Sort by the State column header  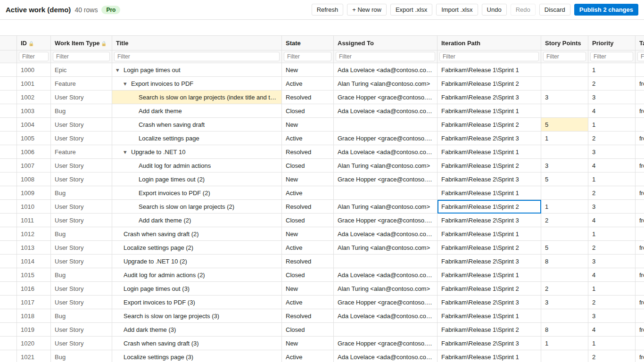[x=307, y=43]
